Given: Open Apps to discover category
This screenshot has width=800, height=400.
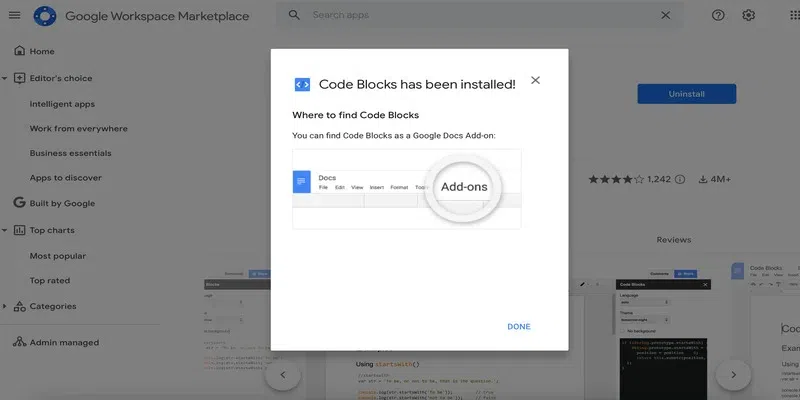Looking at the screenshot, I should pyautogui.click(x=66, y=178).
